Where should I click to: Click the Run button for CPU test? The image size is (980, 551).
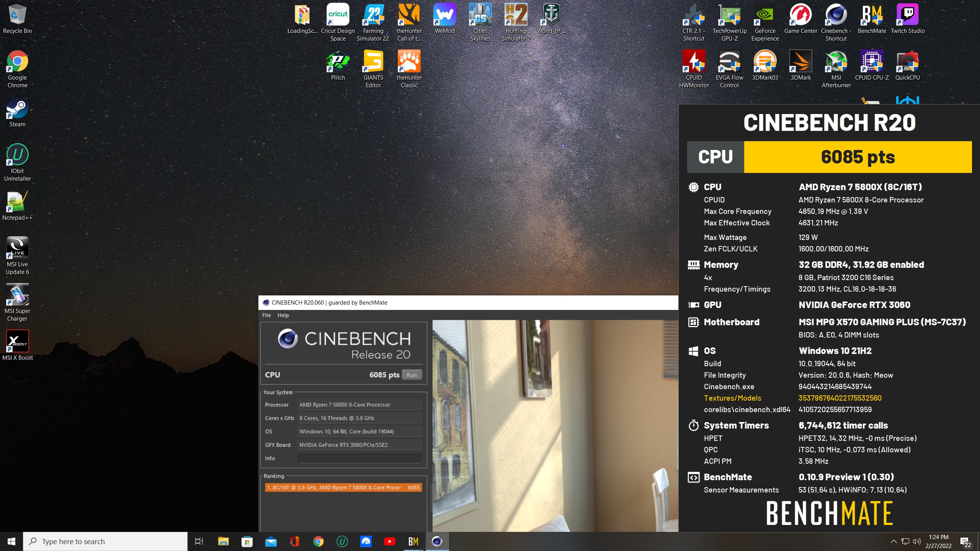pyautogui.click(x=412, y=375)
